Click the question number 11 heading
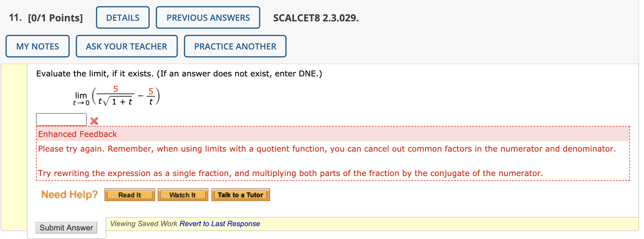The width and height of the screenshot is (644, 239). (x=14, y=18)
